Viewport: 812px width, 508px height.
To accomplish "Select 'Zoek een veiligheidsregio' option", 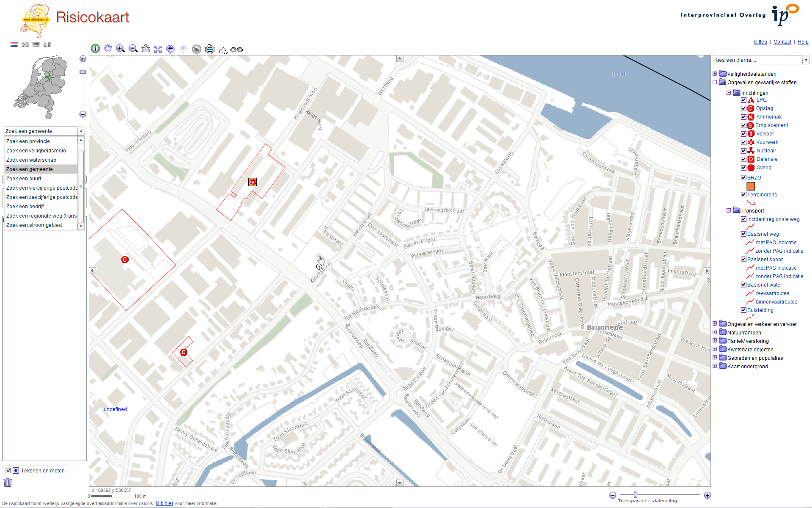I will pyautogui.click(x=41, y=151).
